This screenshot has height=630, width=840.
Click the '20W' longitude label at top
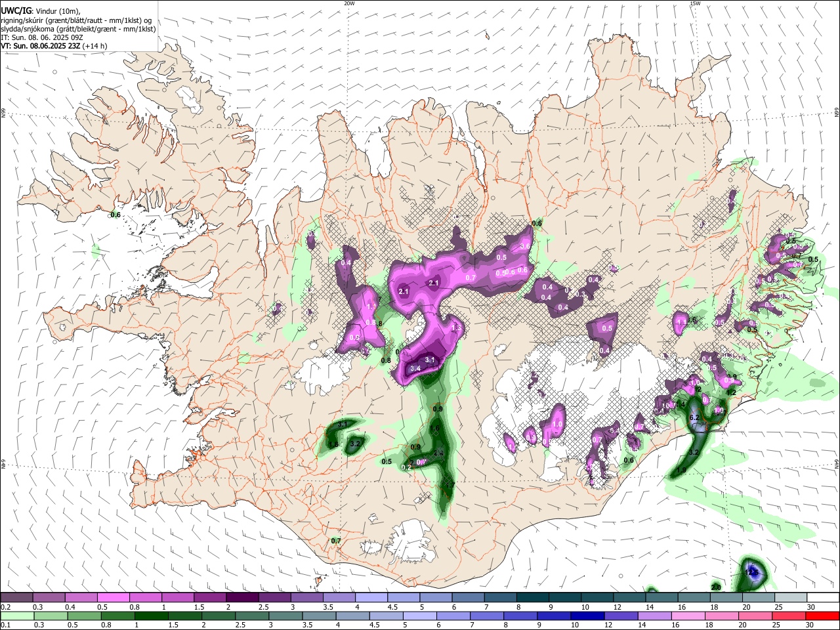pyautogui.click(x=349, y=3)
